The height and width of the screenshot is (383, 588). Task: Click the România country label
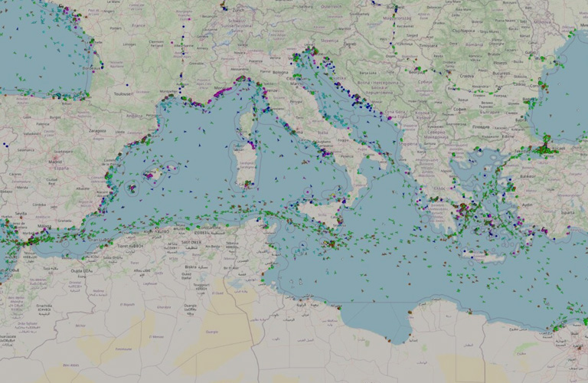pyautogui.click(x=475, y=44)
